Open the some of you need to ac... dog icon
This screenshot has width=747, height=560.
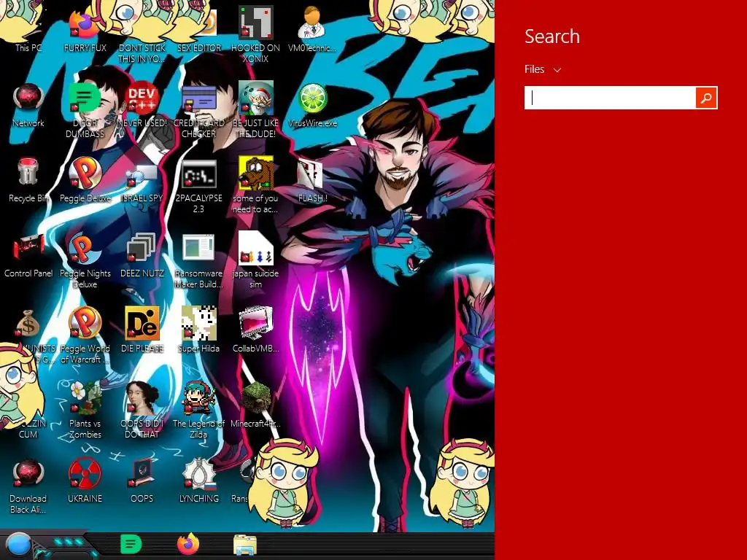[x=255, y=186]
